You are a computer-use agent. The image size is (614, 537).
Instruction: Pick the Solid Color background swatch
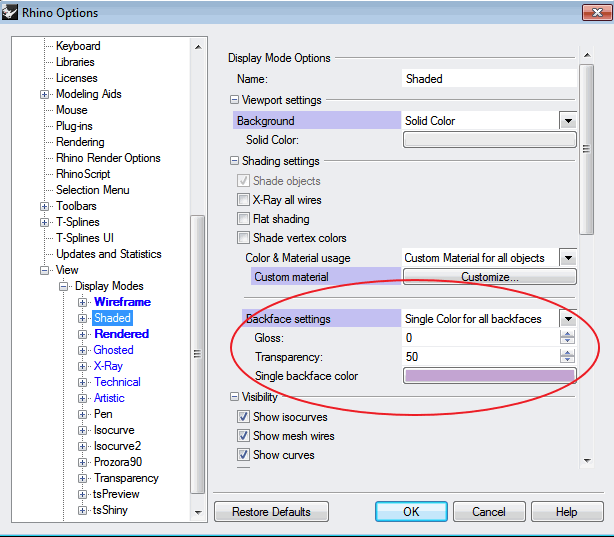pyautogui.click(x=489, y=139)
